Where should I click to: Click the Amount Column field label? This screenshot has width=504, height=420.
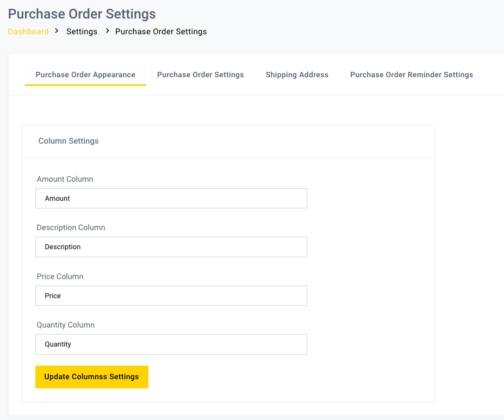point(65,179)
